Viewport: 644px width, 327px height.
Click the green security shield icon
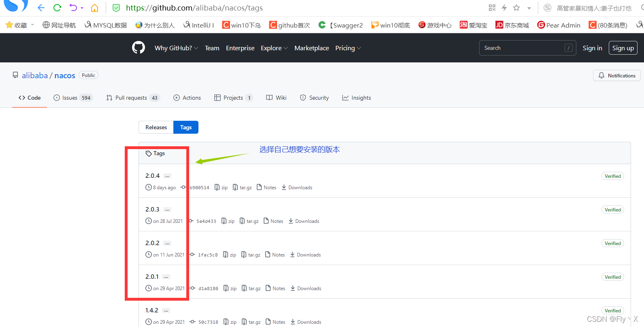coord(116,8)
